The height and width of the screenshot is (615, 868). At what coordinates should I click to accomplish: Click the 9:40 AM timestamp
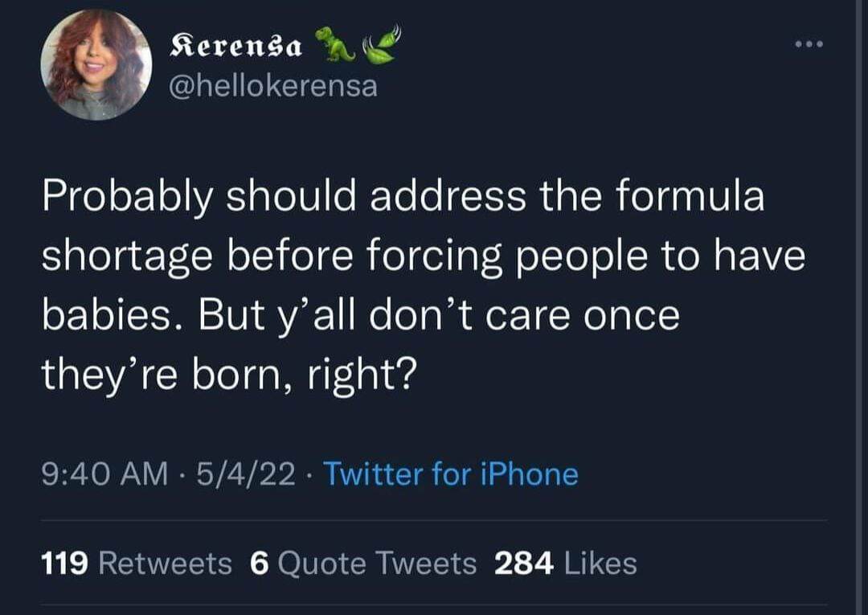point(104,474)
